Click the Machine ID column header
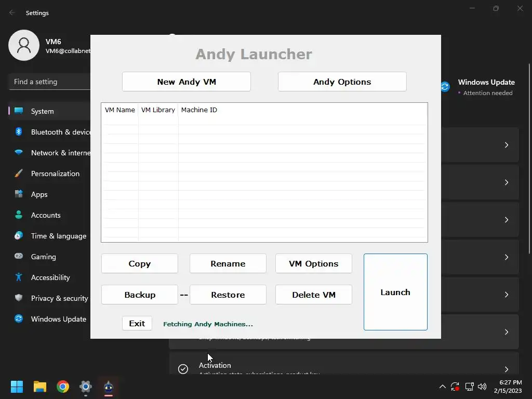The image size is (532, 399). tap(199, 110)
